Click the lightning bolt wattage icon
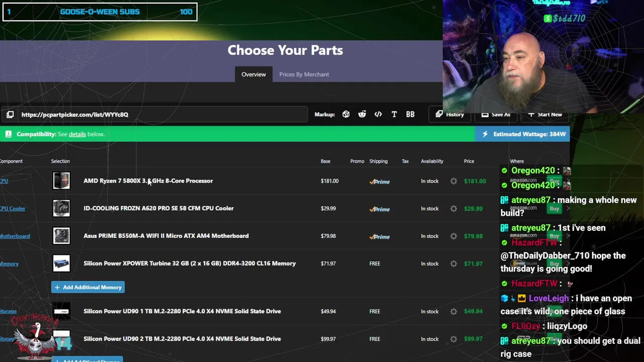This screenshot has height=362, width=644. 485,134
